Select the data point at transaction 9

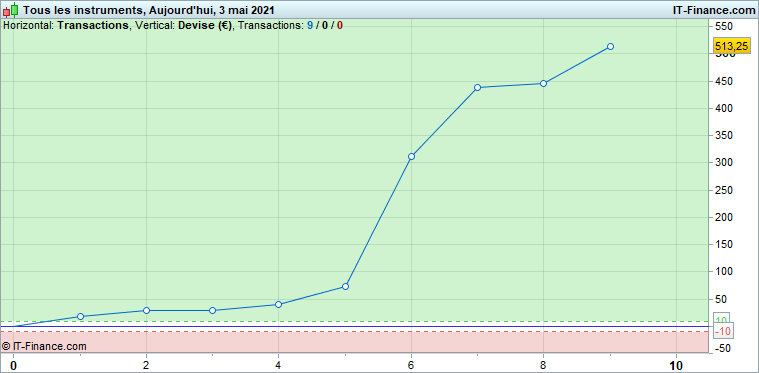pyautogui.click(x=610, y=46)
